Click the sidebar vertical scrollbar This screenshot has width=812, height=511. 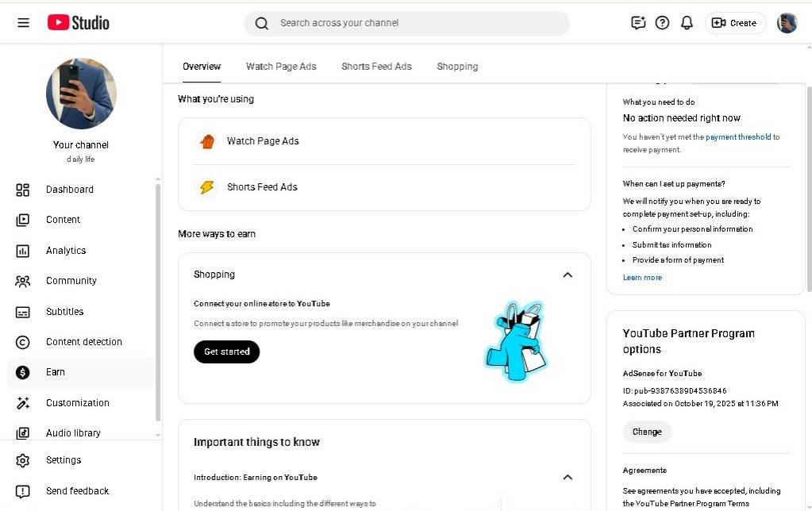pos(158,302)
